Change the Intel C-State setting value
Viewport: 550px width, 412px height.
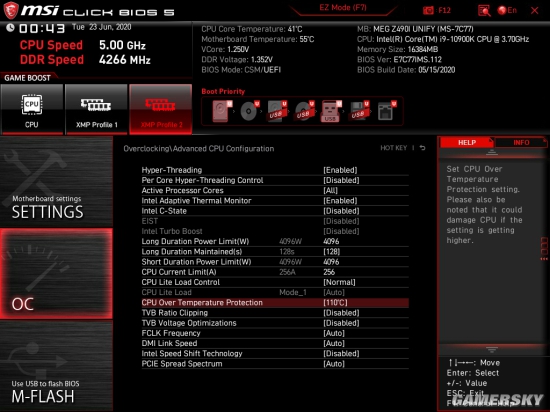point(341,211)
